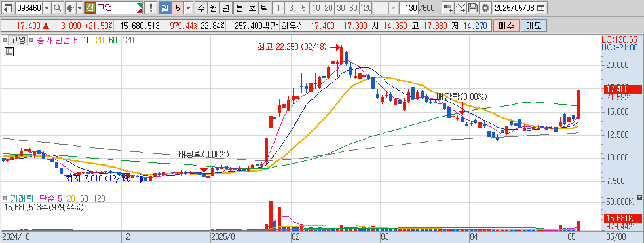Select interval button 10
Viewport: 644px width, 243px height.
click(316, 7)
